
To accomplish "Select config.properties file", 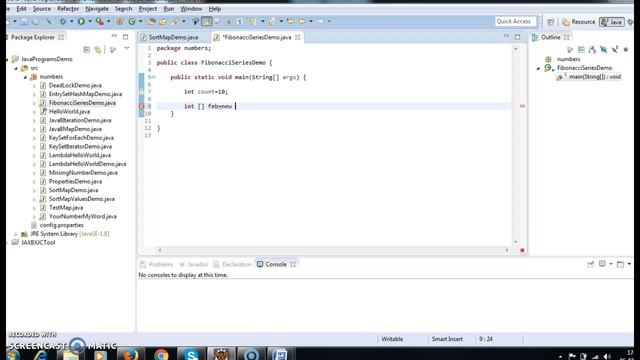I will pos(62,225).
